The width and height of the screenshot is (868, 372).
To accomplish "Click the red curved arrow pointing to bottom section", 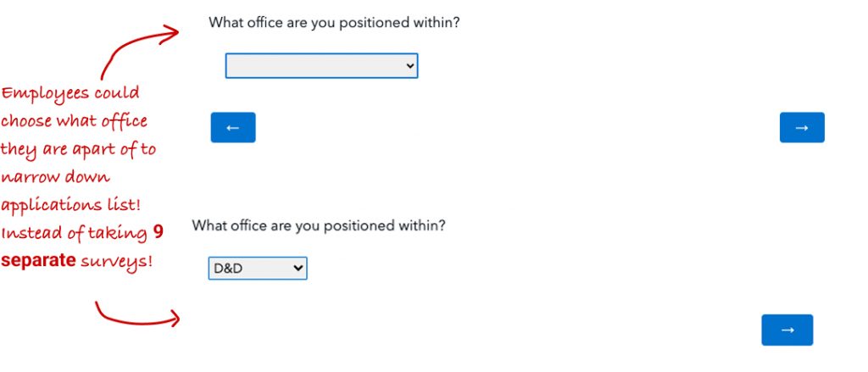I will tap(136, 315).
